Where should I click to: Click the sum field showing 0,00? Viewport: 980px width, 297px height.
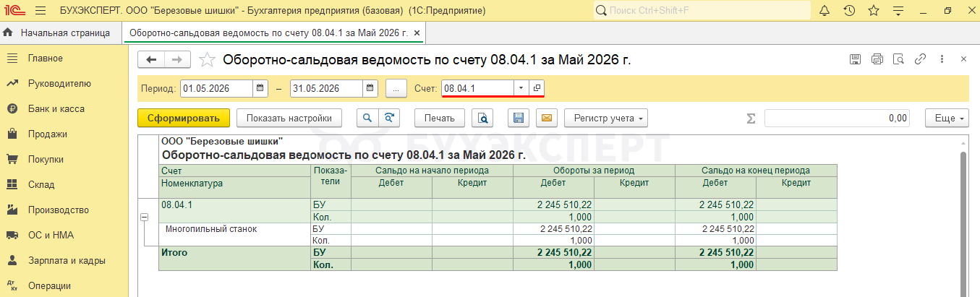pyautogui.click(x=838, y=119)
